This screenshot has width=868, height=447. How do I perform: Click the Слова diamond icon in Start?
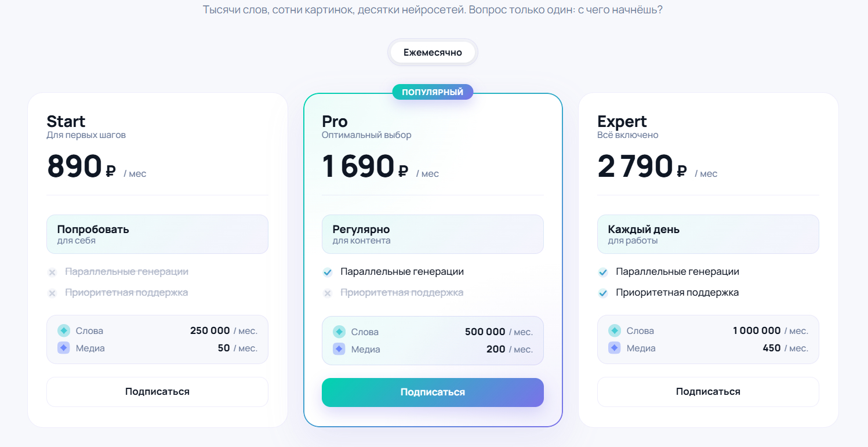(64, 331)
